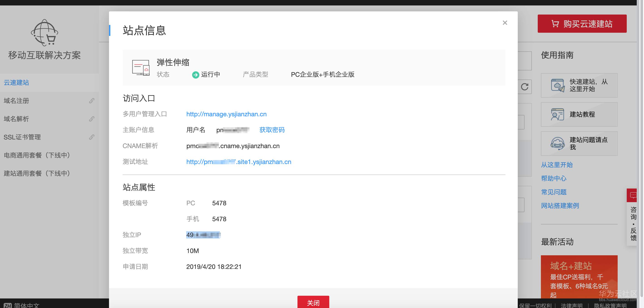The height and width of the screenshot is (308, 644).
Task: Click the 域名+建站 promotion banner
Action: pos(579,276)
